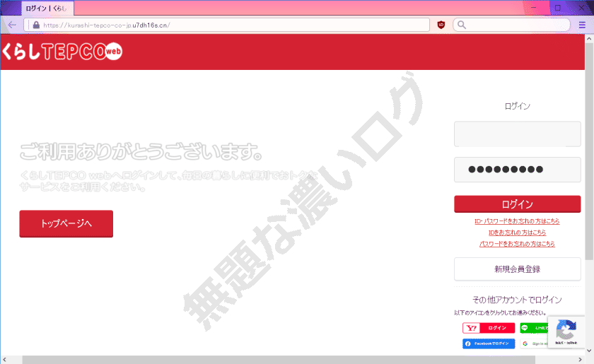Click the red ログイン button
The height and width of the screenshot is (364, 594).
tap(517, 204)
